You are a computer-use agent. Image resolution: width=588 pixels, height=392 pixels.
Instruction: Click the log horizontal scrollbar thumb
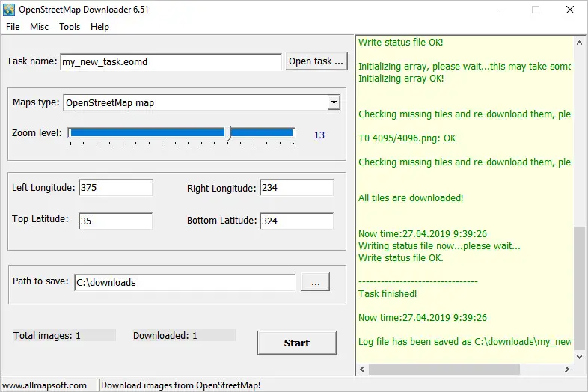coord(444,369)
